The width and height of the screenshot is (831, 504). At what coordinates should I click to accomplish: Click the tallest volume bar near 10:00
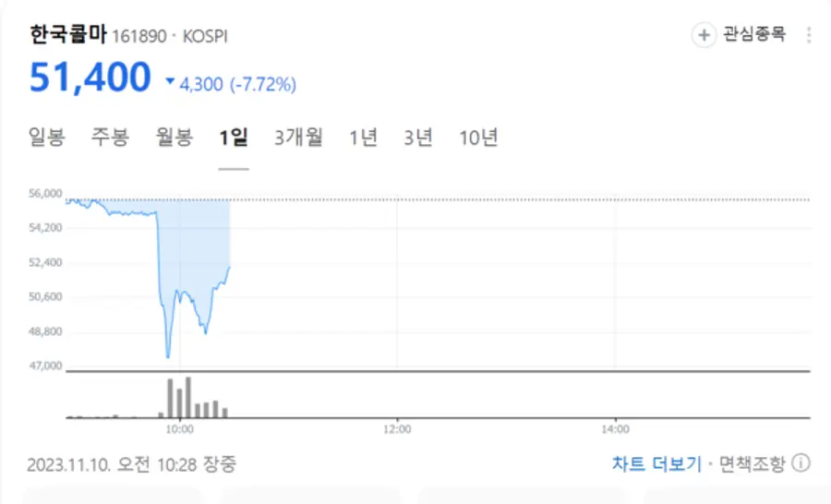pyautogui.click(x=187, y=397)
